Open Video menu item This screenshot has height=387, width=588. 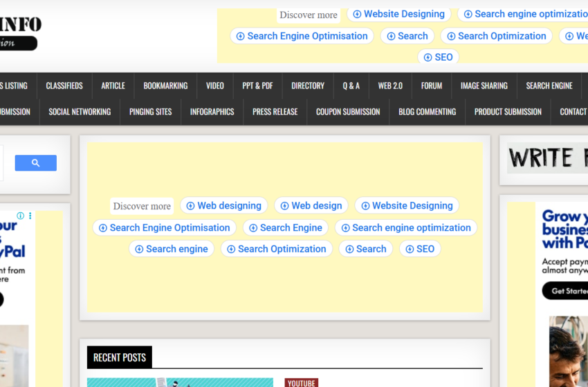215,86
